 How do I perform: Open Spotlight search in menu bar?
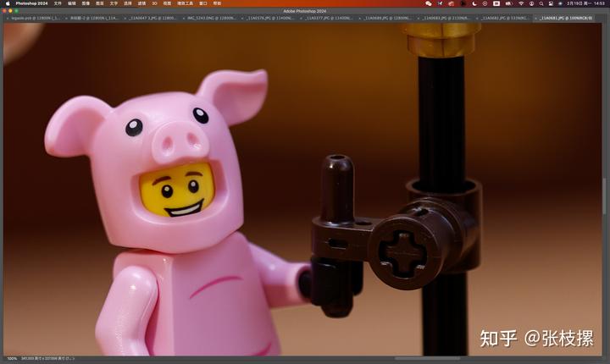[x=541, y=3]
